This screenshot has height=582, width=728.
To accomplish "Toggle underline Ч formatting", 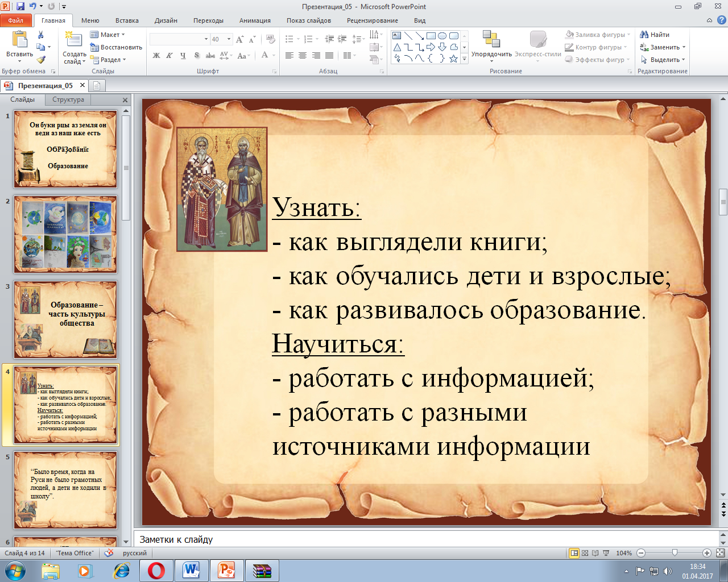I will pos(183,56).
